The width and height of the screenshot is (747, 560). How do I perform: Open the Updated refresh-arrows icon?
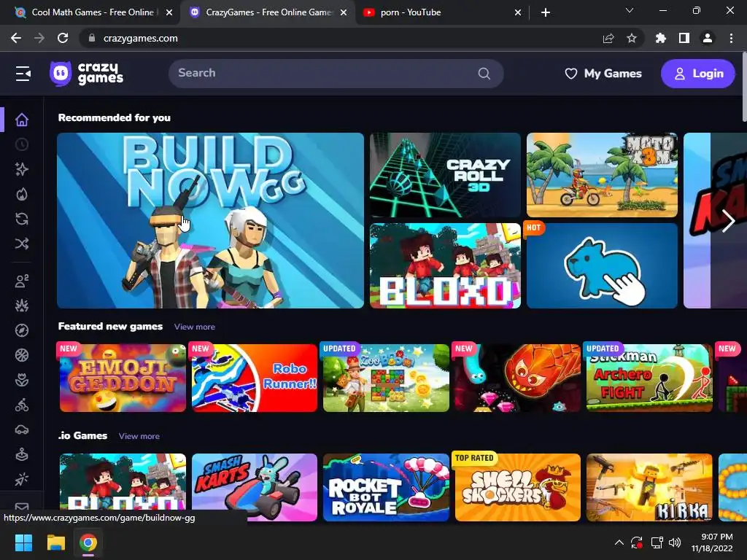pos(22,219)
